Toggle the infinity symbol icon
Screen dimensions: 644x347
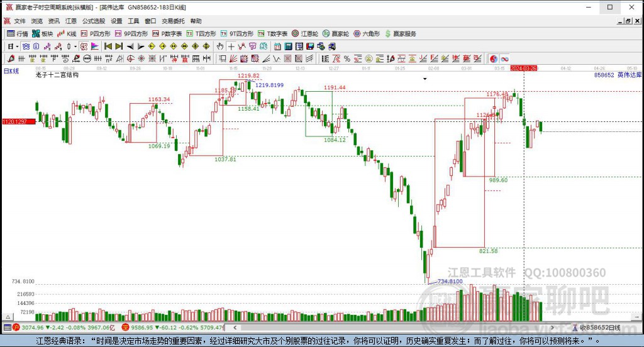(505, 58)
